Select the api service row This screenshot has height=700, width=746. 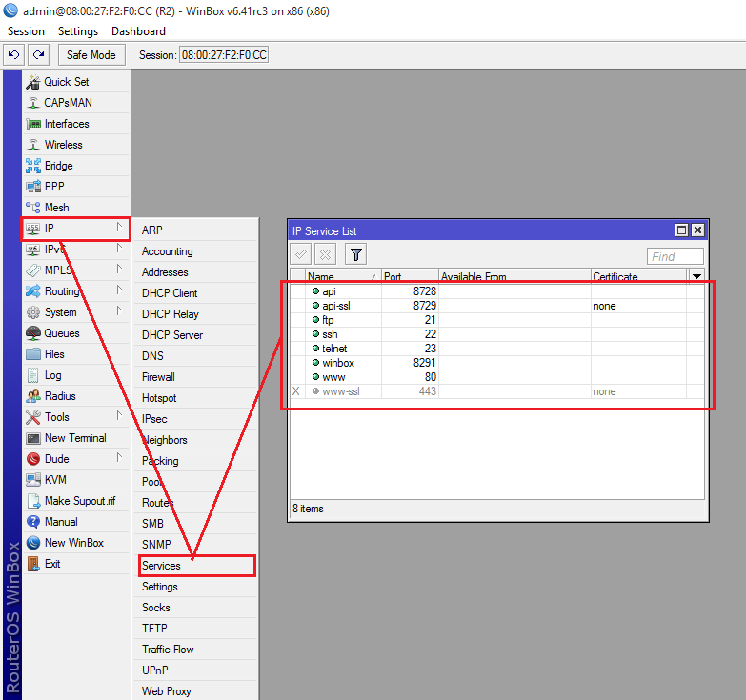[x=497, y=291]
